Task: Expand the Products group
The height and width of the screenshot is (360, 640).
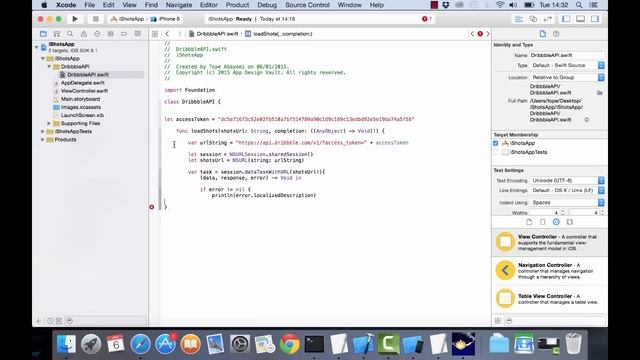Action: 42,140
